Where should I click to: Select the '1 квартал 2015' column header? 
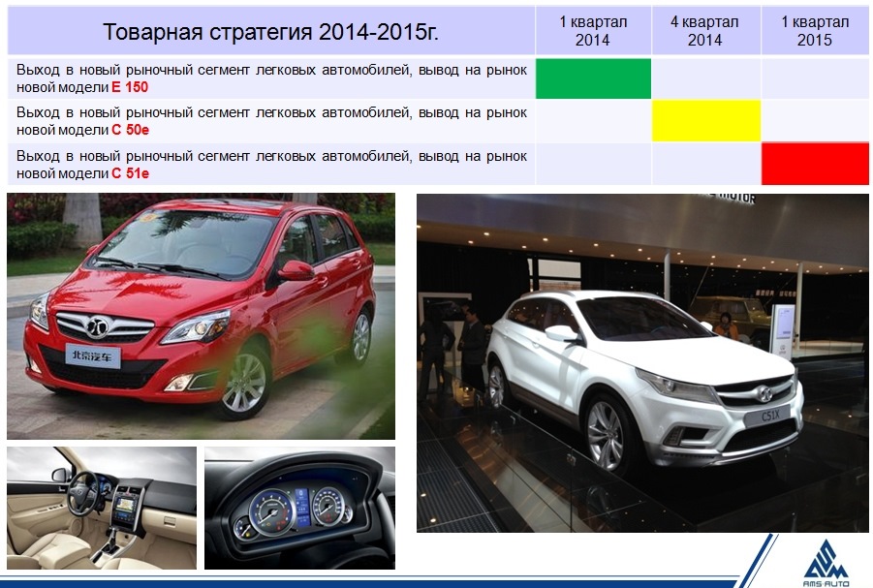[815, 31]
